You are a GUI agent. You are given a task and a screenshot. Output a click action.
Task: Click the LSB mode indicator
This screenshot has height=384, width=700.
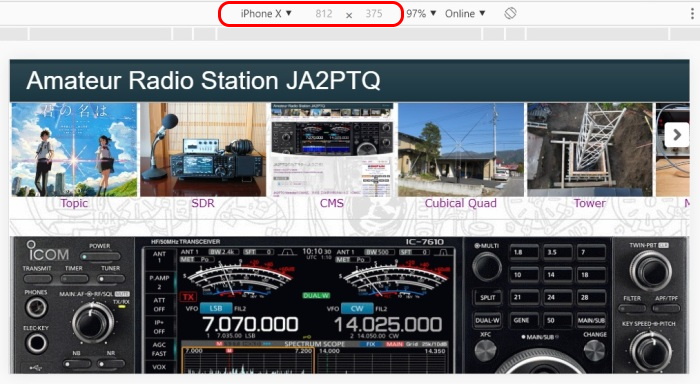point(216,309)
